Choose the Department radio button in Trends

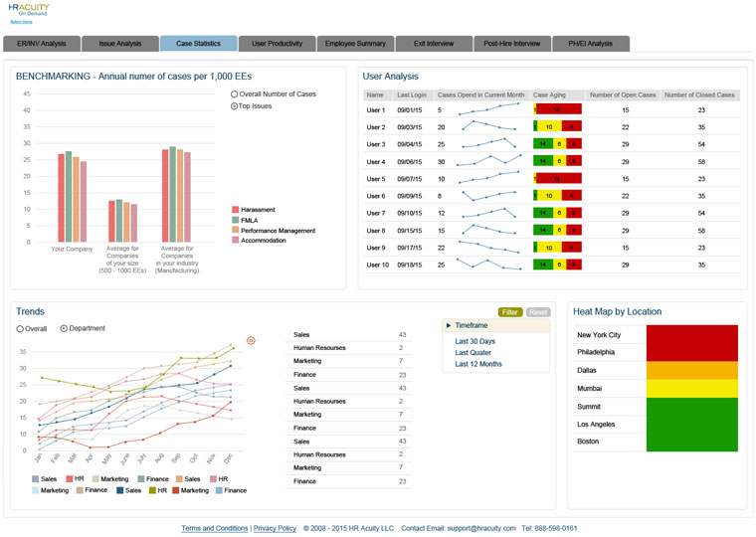click(x=64, y=328)
